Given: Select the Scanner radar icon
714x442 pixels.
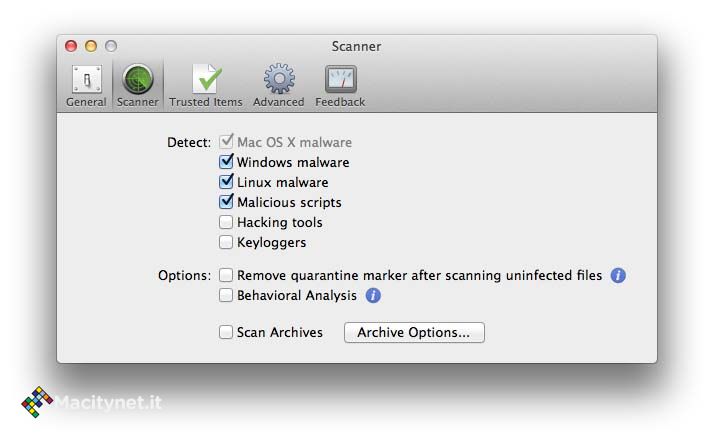Looking at the screenshot, I should tap(138, 86).
